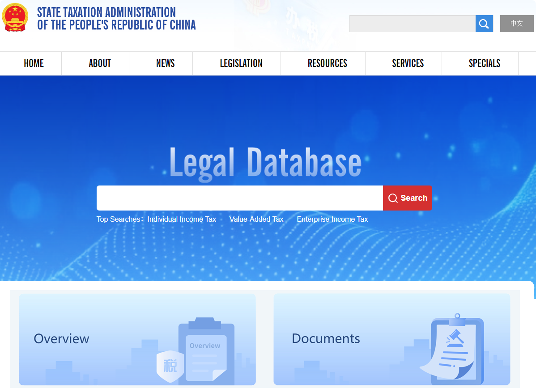Go to the NEWS section

pos(165,63)
